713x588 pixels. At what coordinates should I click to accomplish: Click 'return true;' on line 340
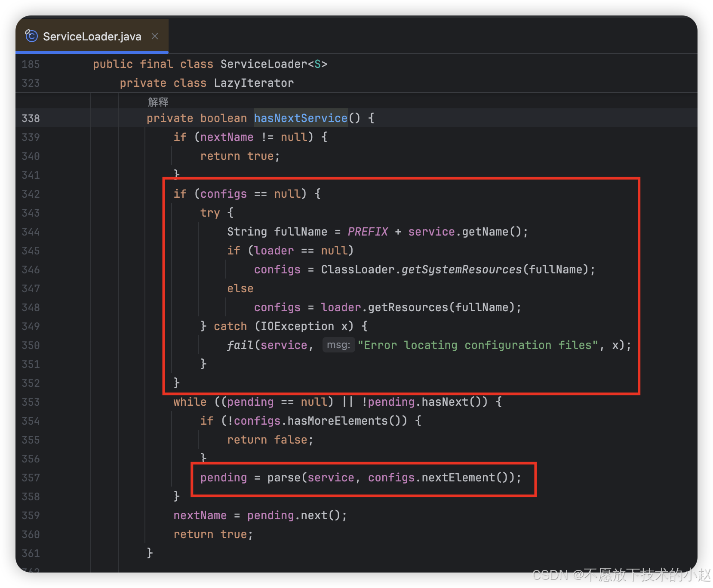pyautogui.click(x=240, y=156)
